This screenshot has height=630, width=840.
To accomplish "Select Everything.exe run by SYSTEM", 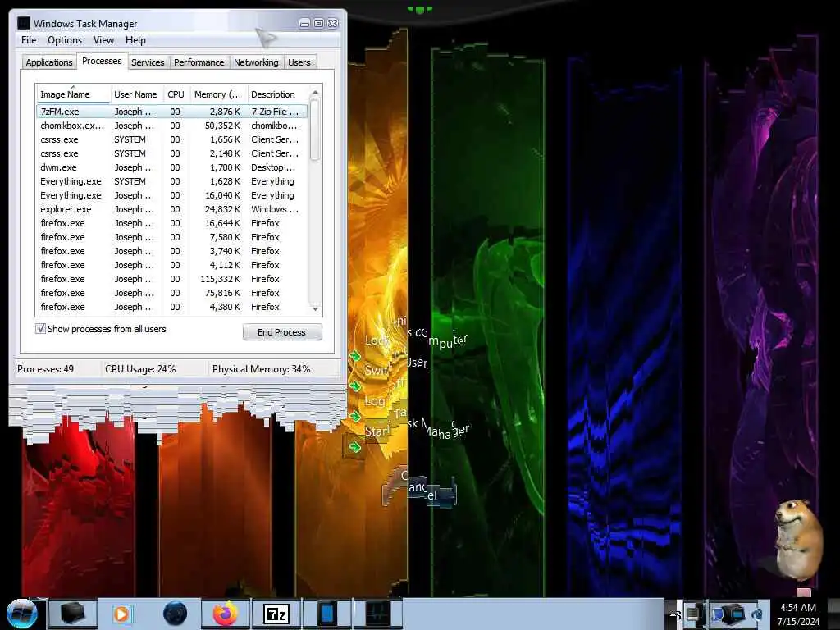I will (x=172, y=181).
